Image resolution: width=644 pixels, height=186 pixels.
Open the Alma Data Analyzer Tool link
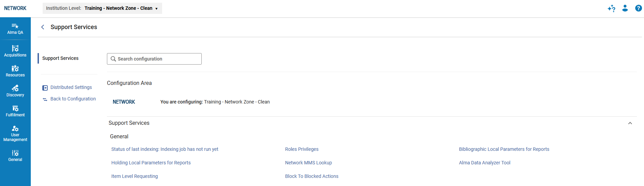tap(484, 163)
